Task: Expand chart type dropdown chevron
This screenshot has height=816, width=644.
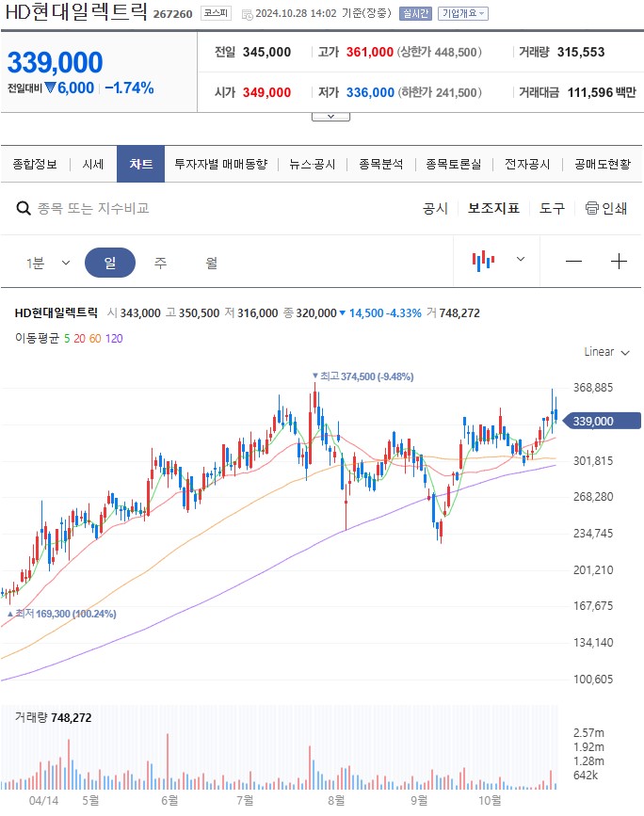Action: (x=520, y=259)
